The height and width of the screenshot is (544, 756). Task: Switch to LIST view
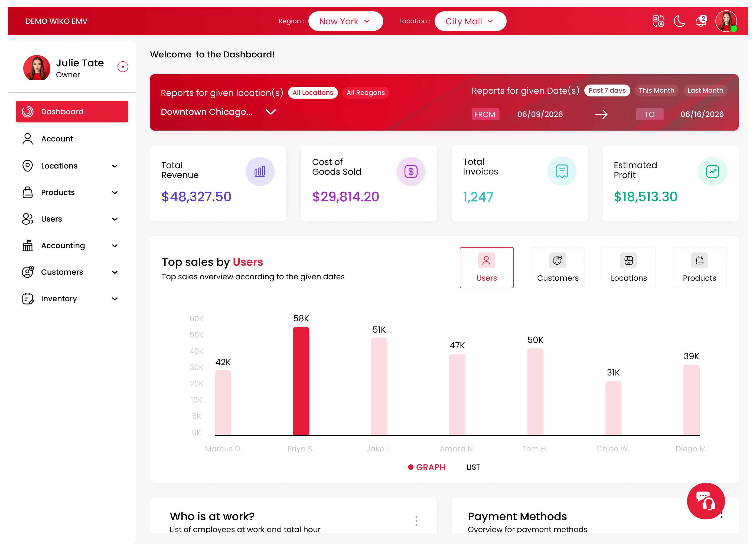(473, 467)
